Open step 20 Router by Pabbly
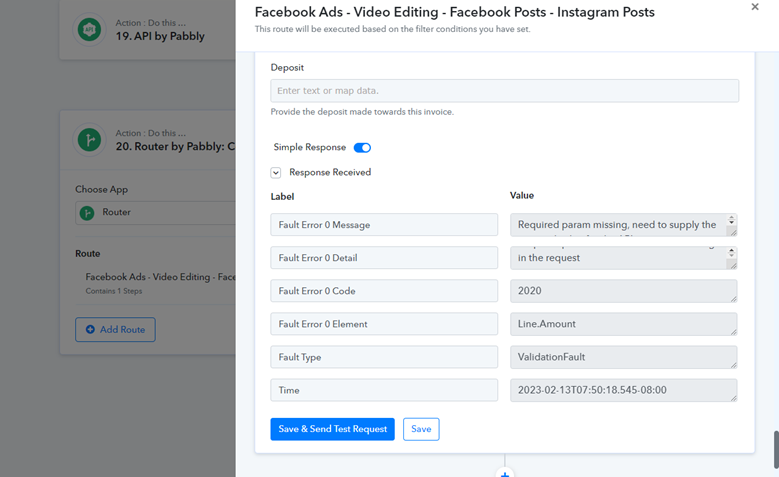 point(175,147)
